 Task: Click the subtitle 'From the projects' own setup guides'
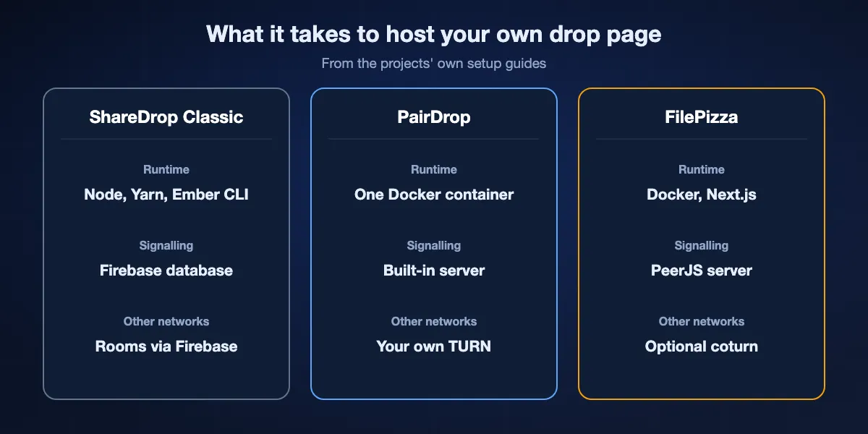434,64
